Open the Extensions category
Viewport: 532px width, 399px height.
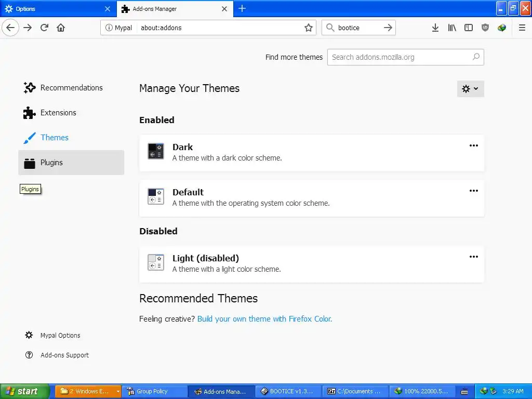point(71,113)
